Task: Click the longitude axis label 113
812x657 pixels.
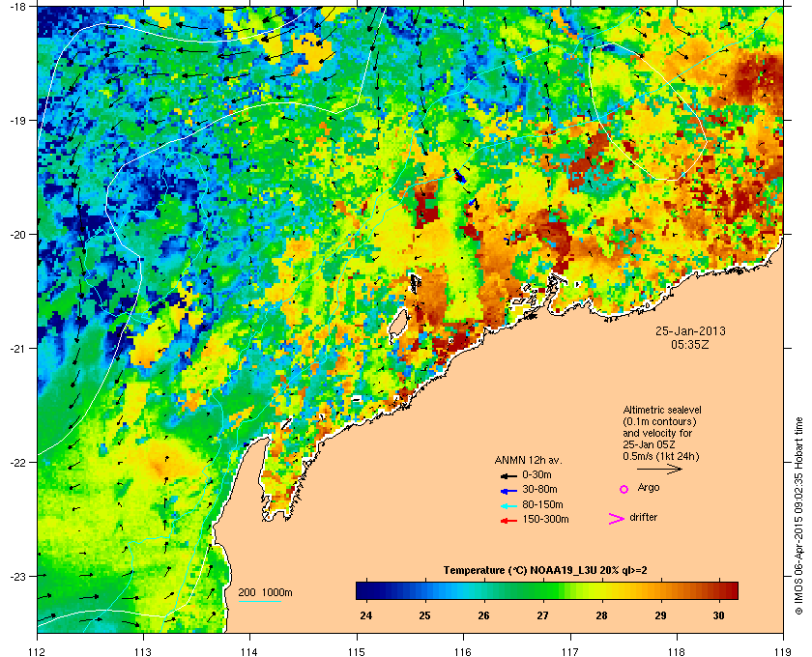Action: point(143,651)
